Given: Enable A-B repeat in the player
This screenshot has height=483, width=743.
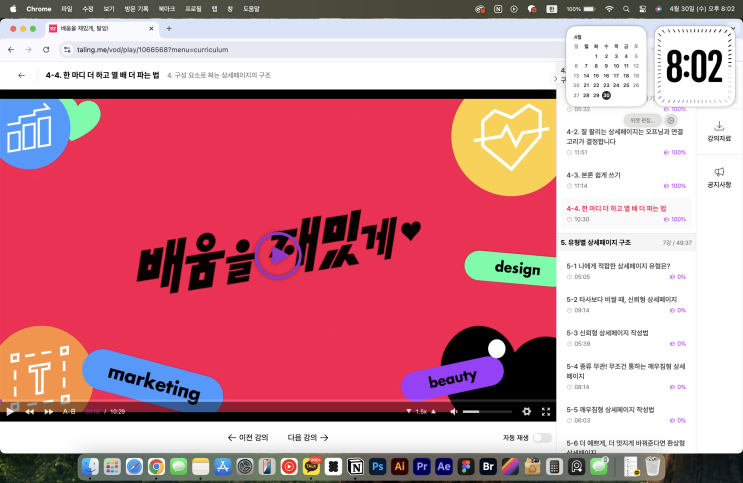Looking at the screenshot, I should [69, 411].
